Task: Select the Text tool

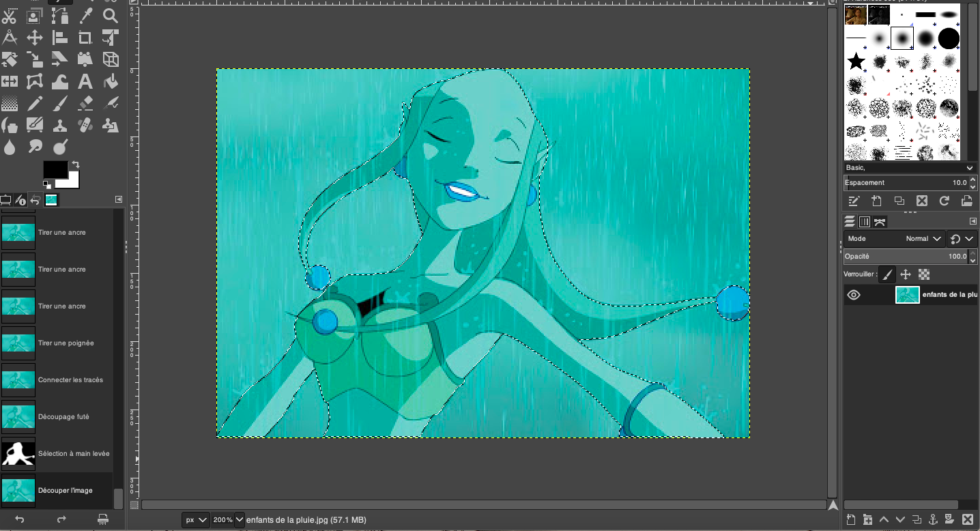Action: (x=85, y=82)
